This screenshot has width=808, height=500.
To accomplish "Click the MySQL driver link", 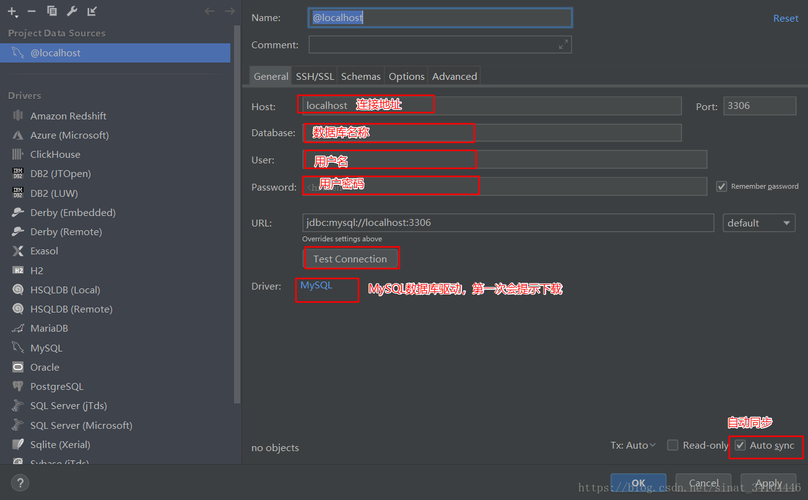I will (x=316, y=286).
